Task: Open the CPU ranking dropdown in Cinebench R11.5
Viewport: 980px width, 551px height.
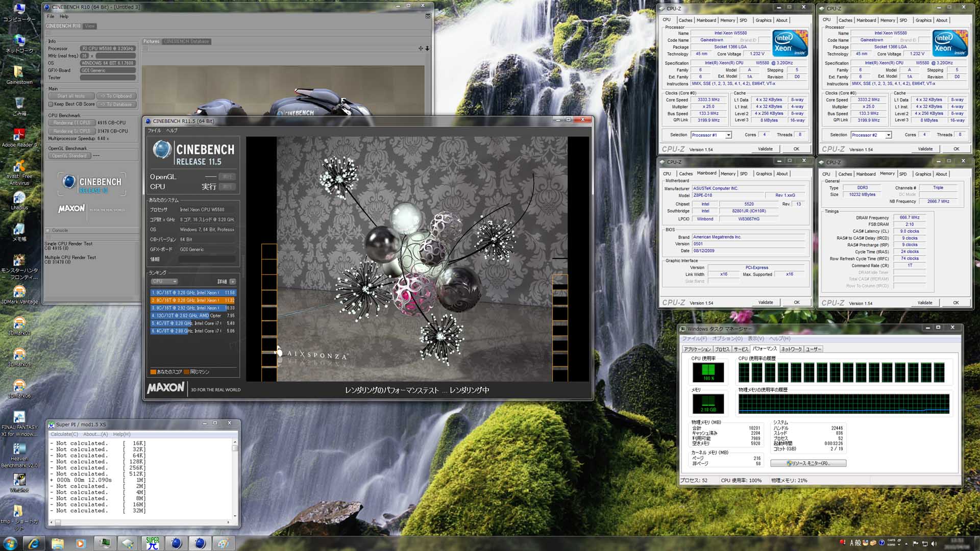Action: coord(164,282)
